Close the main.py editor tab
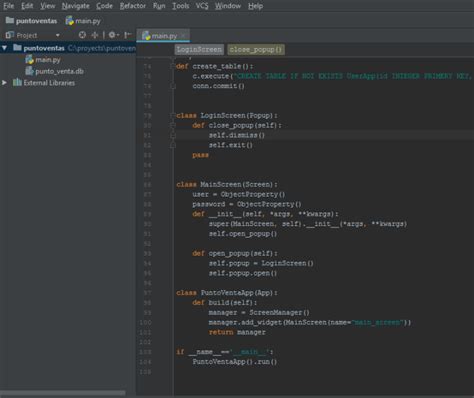The width and height of the screenshot is (474, 398). (183, 36)
